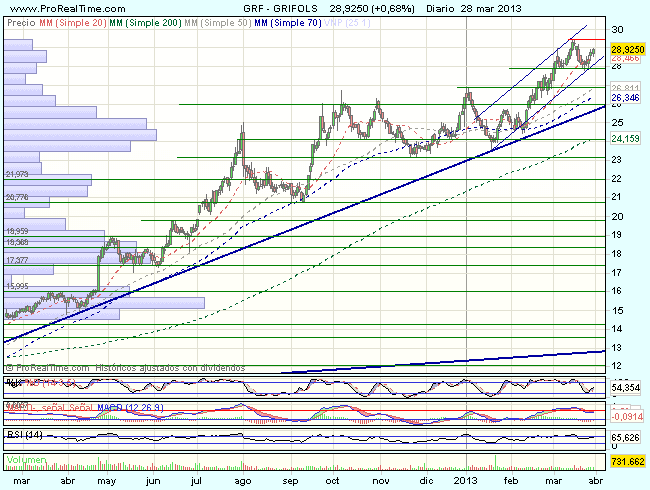Screen dimensions: 650x490
Task: Select the MM (Simple 200) legend
Action: pos(145,23)
